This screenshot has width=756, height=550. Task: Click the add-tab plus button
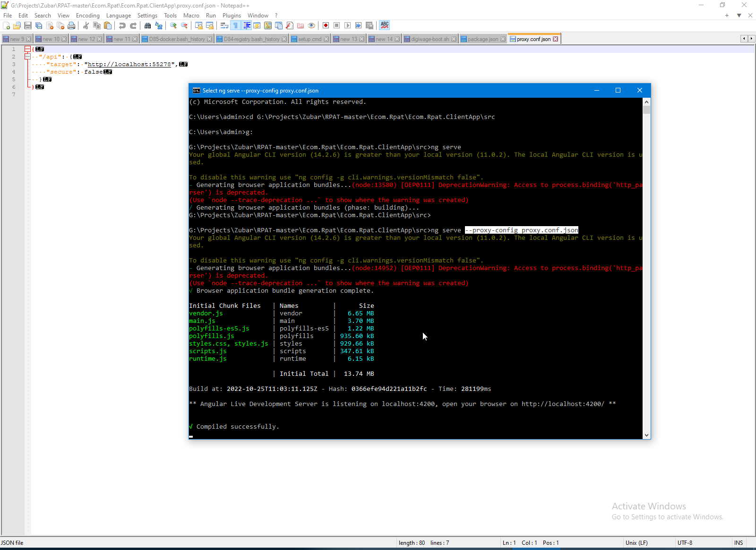coord(727,16)
